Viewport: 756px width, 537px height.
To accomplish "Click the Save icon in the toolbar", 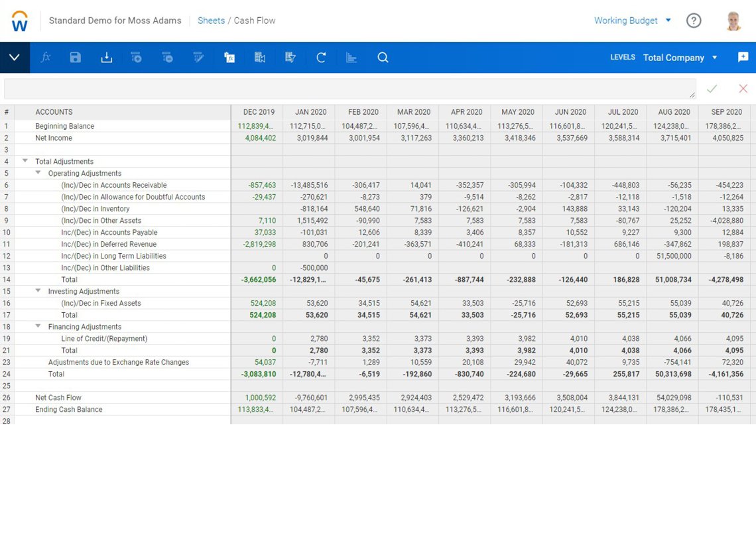I will tap(76, 58).
